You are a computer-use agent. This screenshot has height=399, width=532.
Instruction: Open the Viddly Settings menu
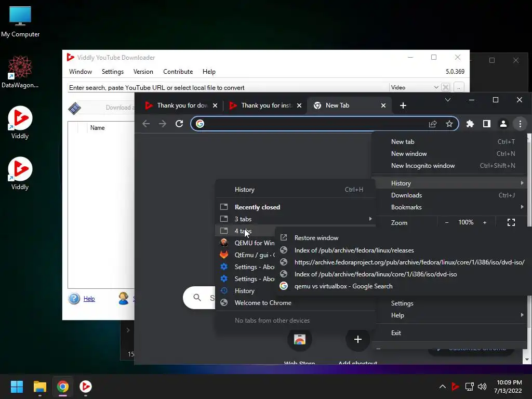coord(113,72)
